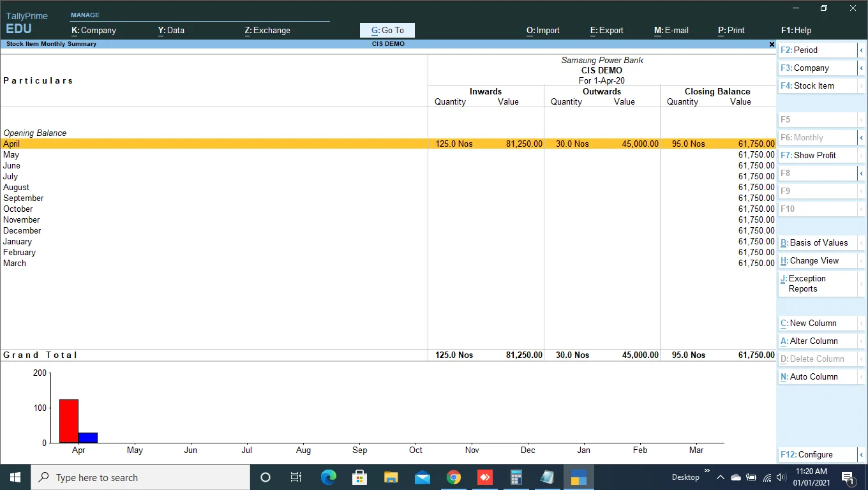Image resolution: width=868 pixels, height=490 pixels.
Task: Click Grand Total closing value 61,750.00
Action: [x=756, y=355]
